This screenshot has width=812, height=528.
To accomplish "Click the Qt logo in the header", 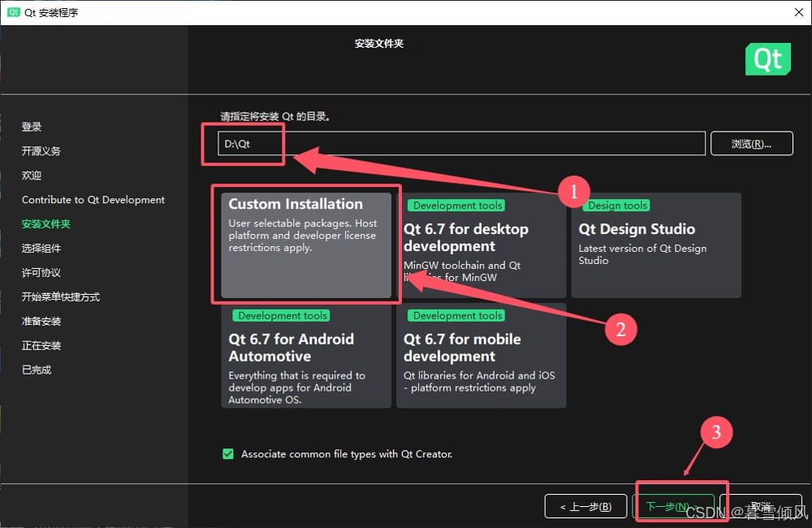I will (768, 59).
